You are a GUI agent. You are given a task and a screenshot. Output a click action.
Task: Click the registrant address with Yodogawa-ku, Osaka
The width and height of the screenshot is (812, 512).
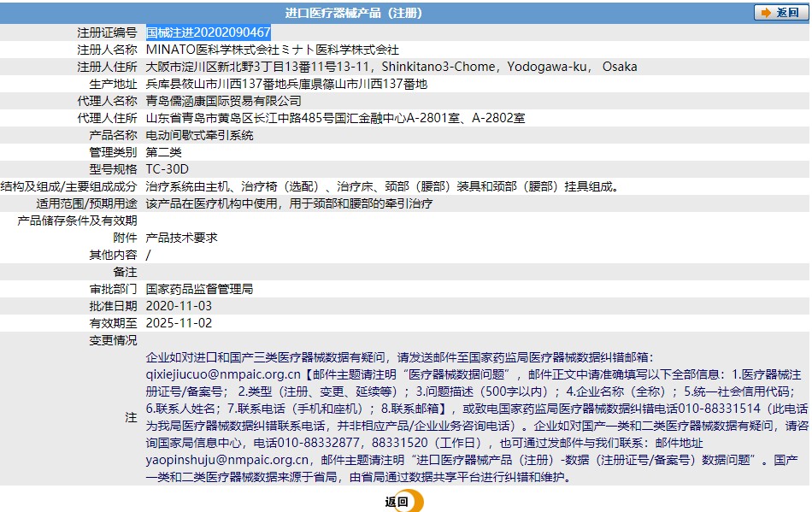point(391,67)
